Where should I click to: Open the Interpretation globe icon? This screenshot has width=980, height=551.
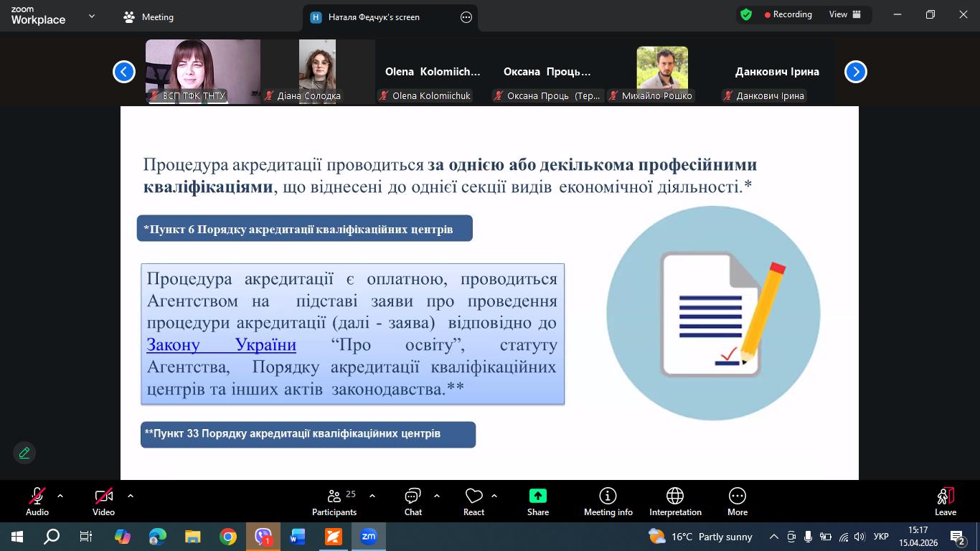click(675, 501)
